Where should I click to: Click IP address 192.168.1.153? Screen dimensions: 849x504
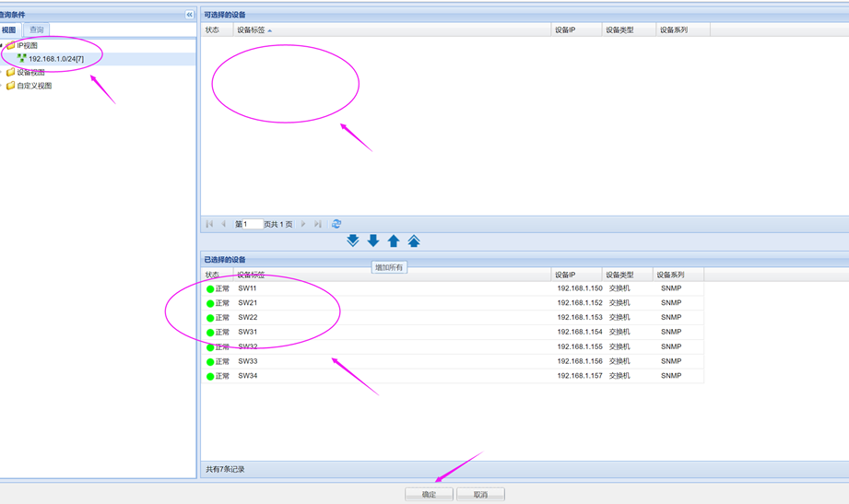click(x=579, y=317)
